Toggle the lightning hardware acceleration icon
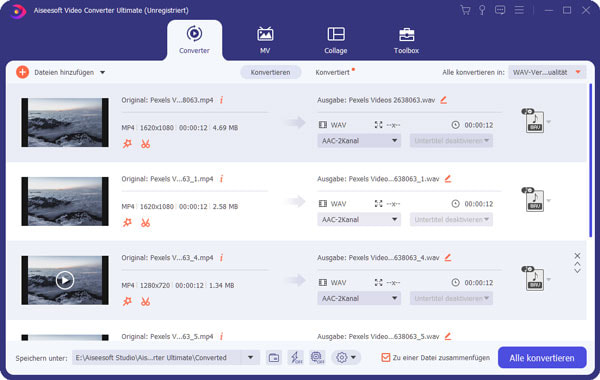Screen dimensions: 600x380 pyautogui.click(x=295, y=358)
